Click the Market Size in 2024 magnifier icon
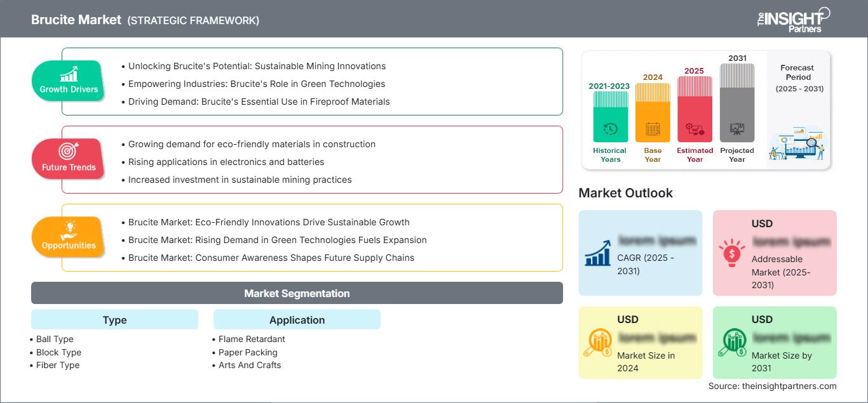The image size is (868, 403). (x=598, y=343)
